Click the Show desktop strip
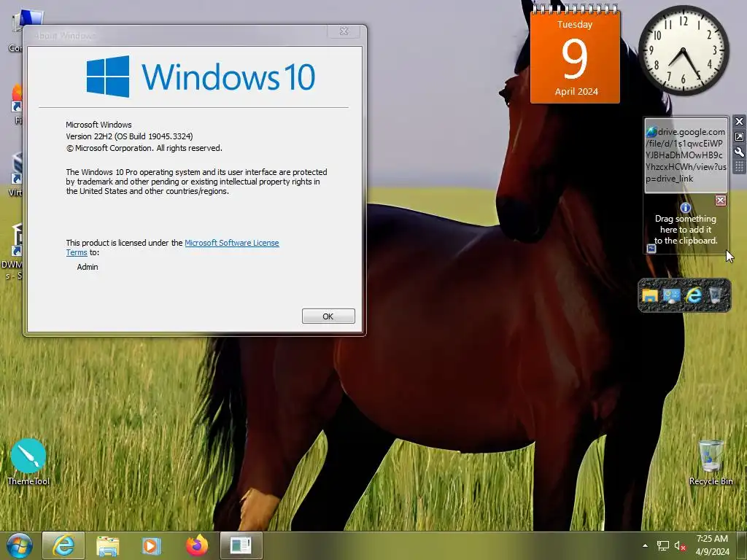Screen dimensions: 747x560 (743, 545)
